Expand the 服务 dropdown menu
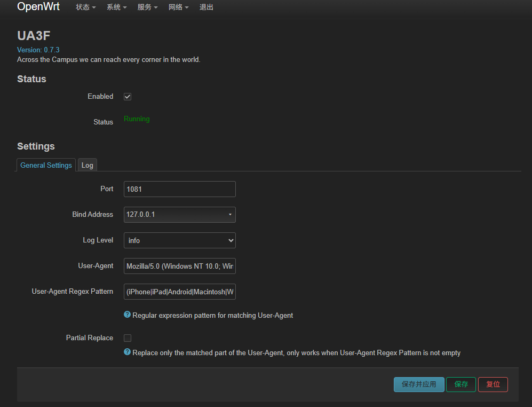Viewport: 532px width, 407px height. [147, 7]
